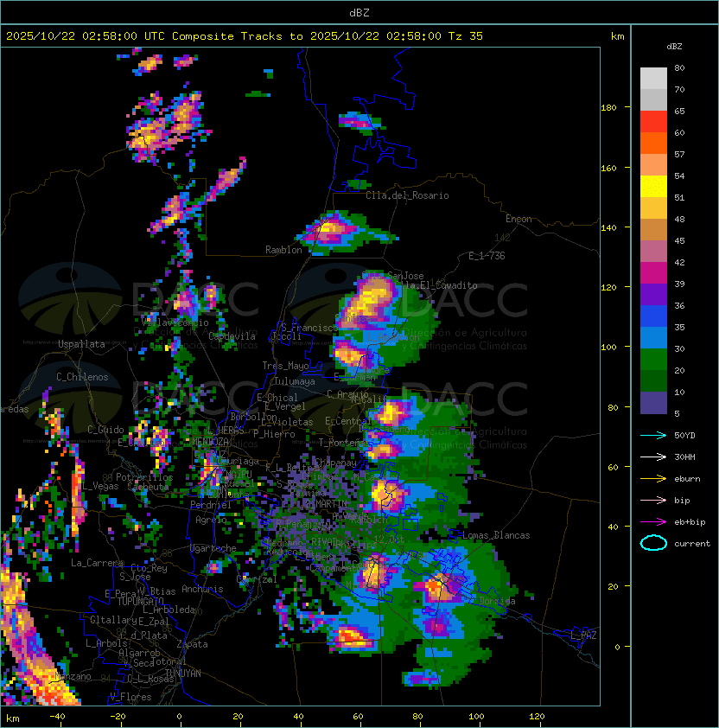The width and height of the screenshot is (719, 728).
Task: Click the 60 km tick on vertical axis
Action: click(613, 467)
